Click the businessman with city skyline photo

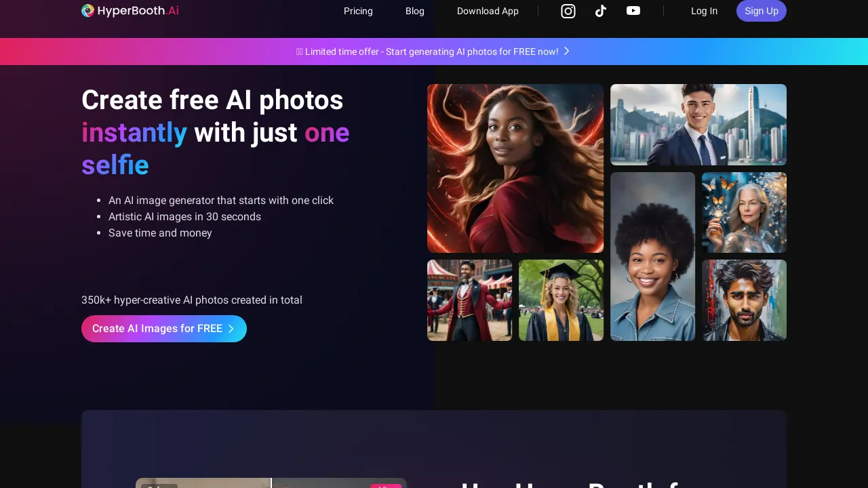click(x=698, y=125)
